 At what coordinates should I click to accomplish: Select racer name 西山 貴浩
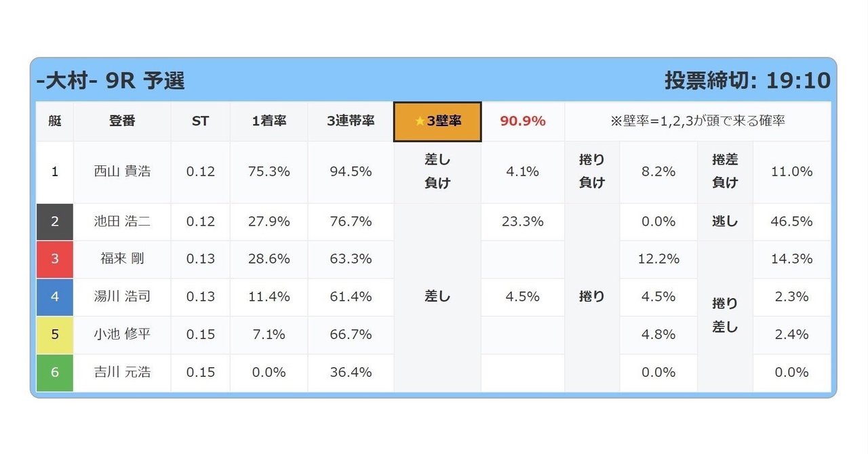[x=122, y=172]
